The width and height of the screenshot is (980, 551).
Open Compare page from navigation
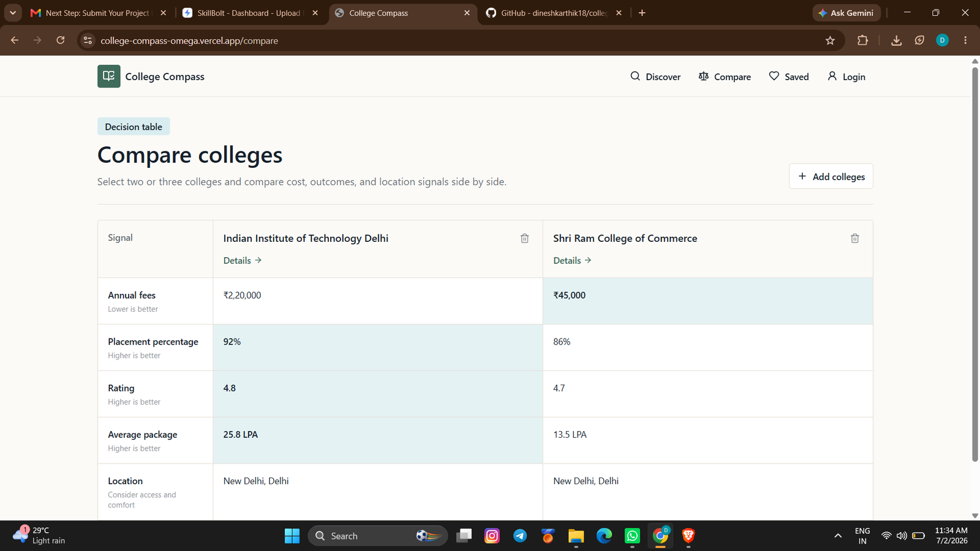[x=725, y=77]
